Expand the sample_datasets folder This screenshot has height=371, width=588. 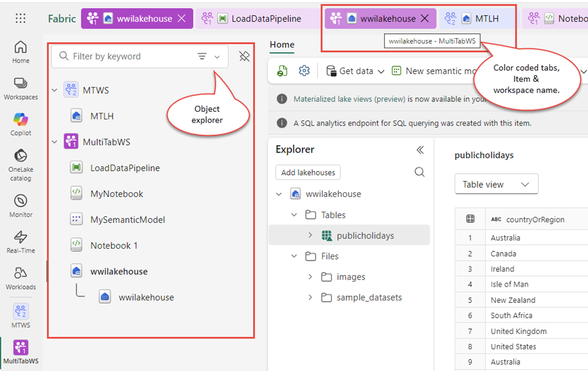click(310, 298)
